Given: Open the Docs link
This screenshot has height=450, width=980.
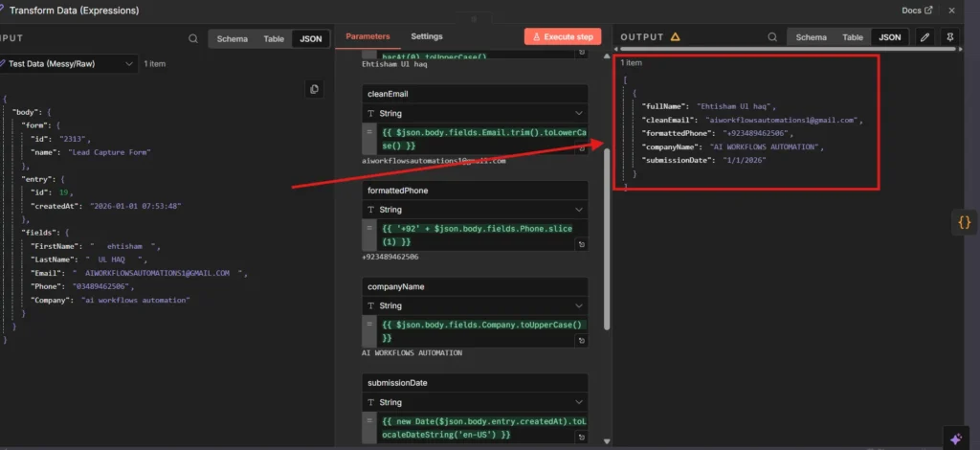Looking at the screenshot, I should (917, 11).
